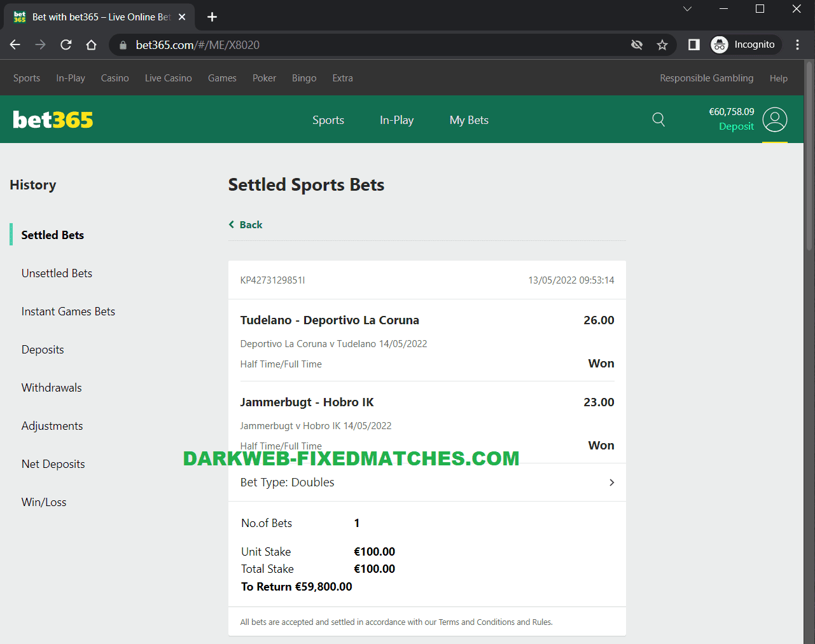Select In-Play in top dark bar
The image size is (815, 644).
pyautogui.click(x=71, y=78)
